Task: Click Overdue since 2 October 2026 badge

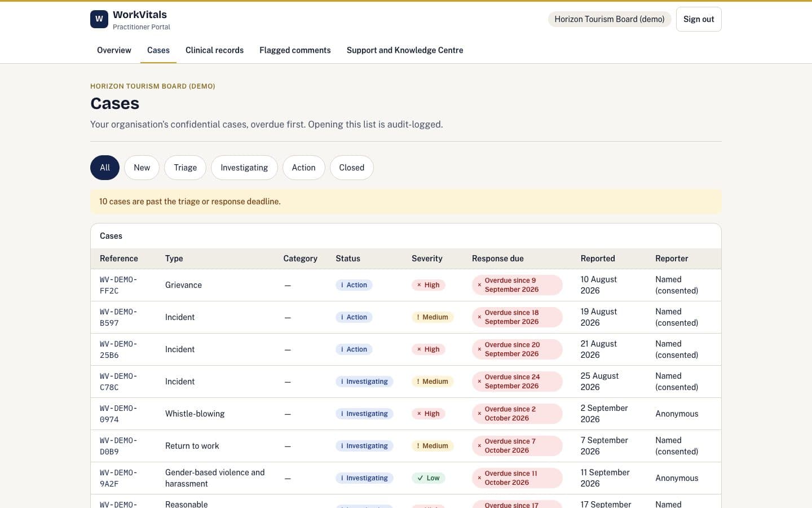Action: click(x=517, y=414)
